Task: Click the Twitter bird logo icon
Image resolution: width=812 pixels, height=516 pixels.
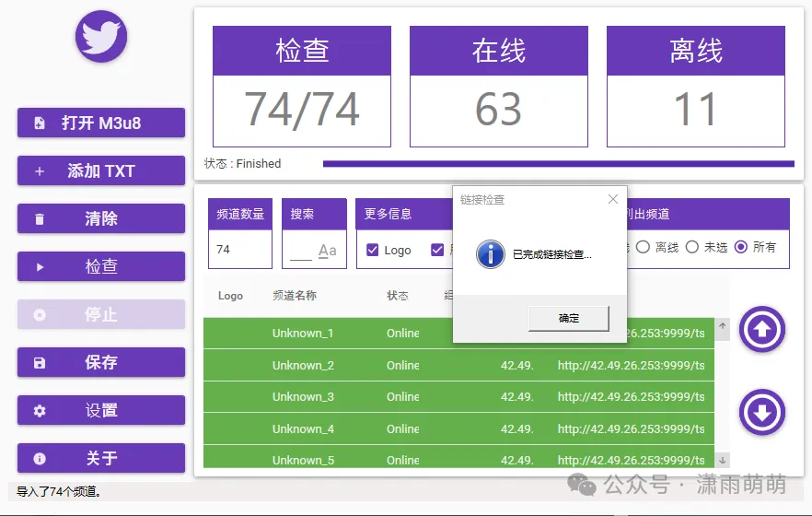Action: pos(101,37)
